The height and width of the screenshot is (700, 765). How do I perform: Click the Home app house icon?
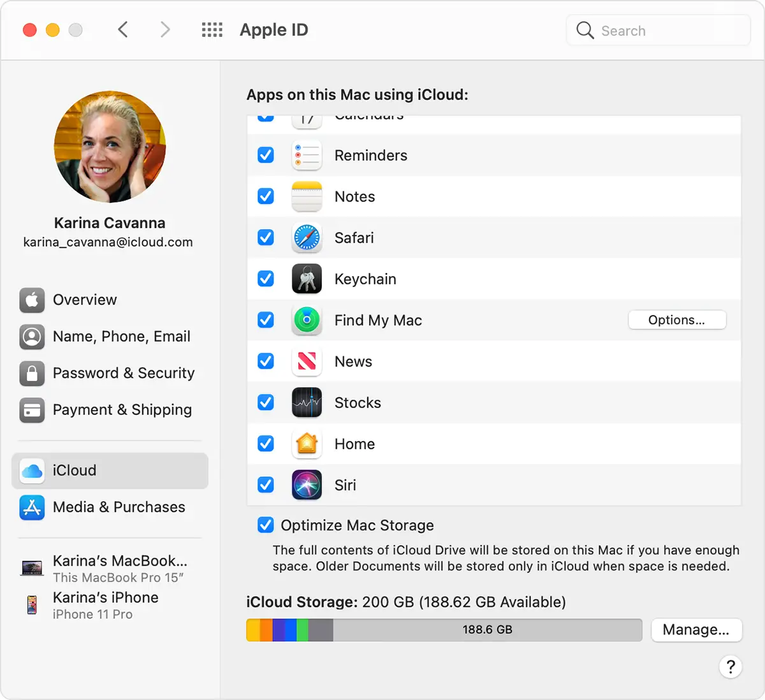(x=307, y=444)
